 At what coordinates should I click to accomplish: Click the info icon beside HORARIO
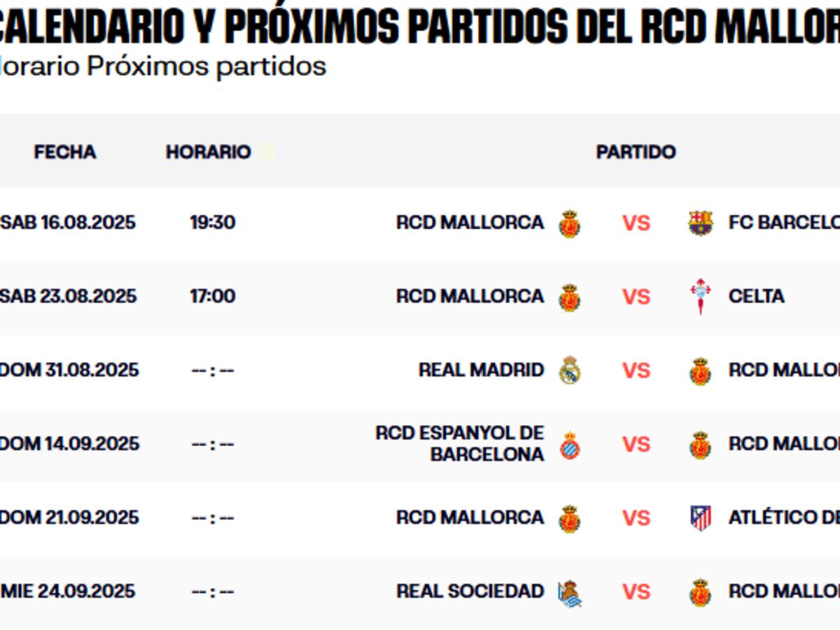pyautogui.click(x=266, y=152)
